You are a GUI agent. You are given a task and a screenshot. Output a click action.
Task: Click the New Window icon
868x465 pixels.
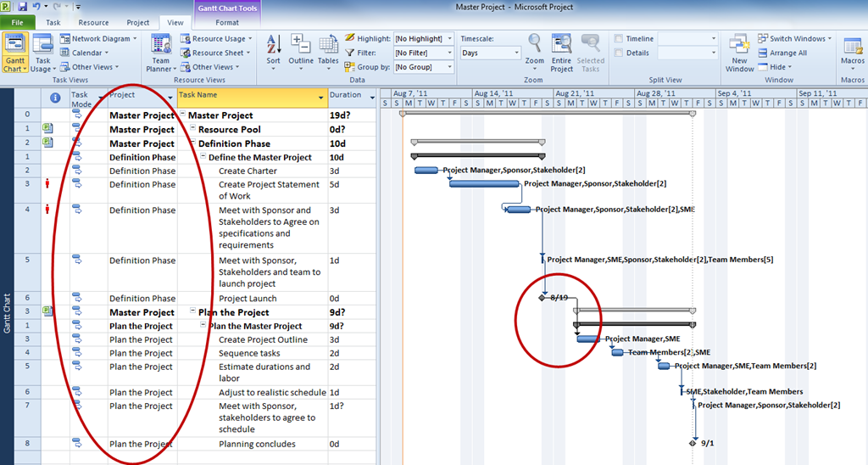click(739, 53)
